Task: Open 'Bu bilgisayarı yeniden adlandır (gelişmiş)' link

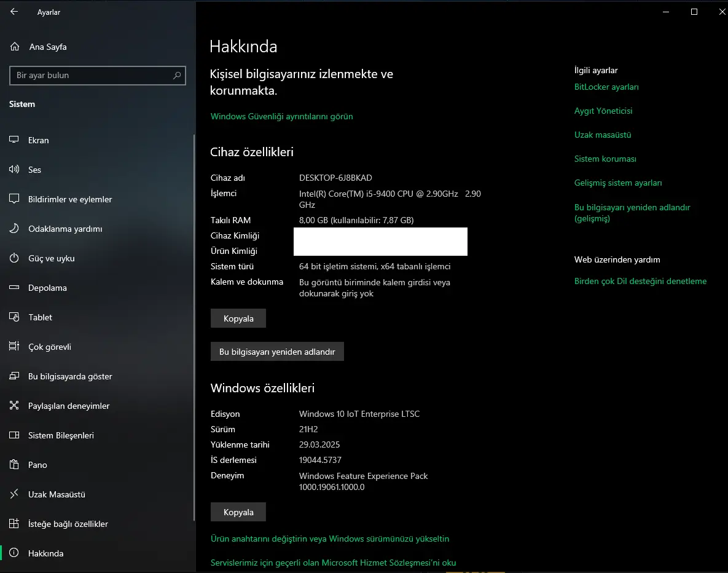Action: coord(632,213)
